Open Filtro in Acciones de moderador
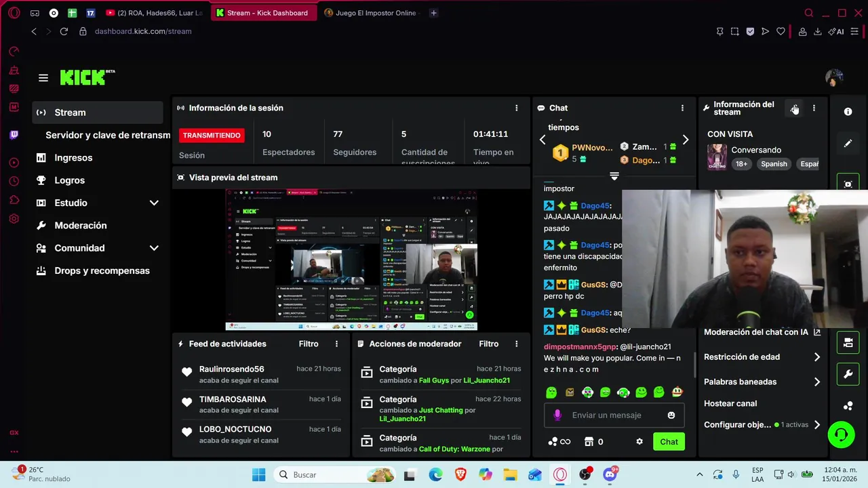This screenshot has width=868, height=488. coord(488,344)
